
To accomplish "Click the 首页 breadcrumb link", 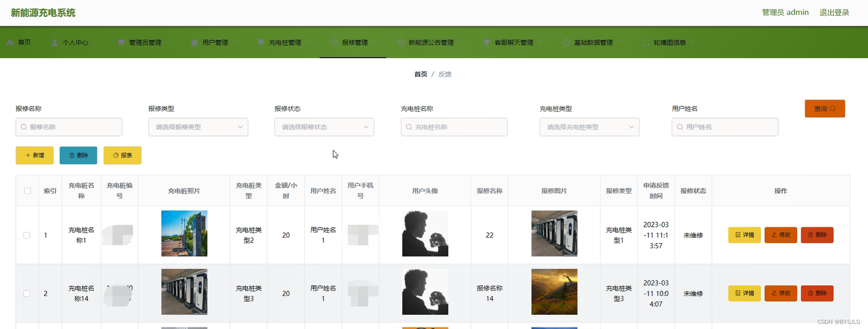I will click(x=420, y=74).
